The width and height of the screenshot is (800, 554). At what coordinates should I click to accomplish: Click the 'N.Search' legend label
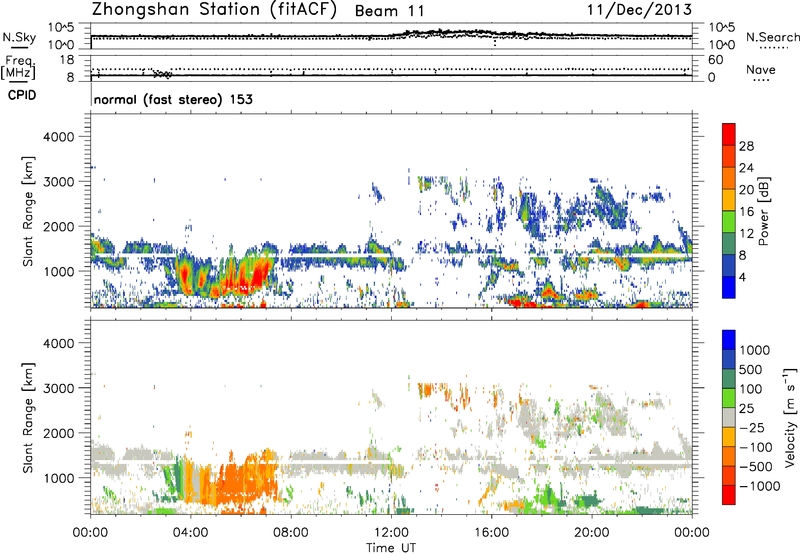(x=772, y=37)
